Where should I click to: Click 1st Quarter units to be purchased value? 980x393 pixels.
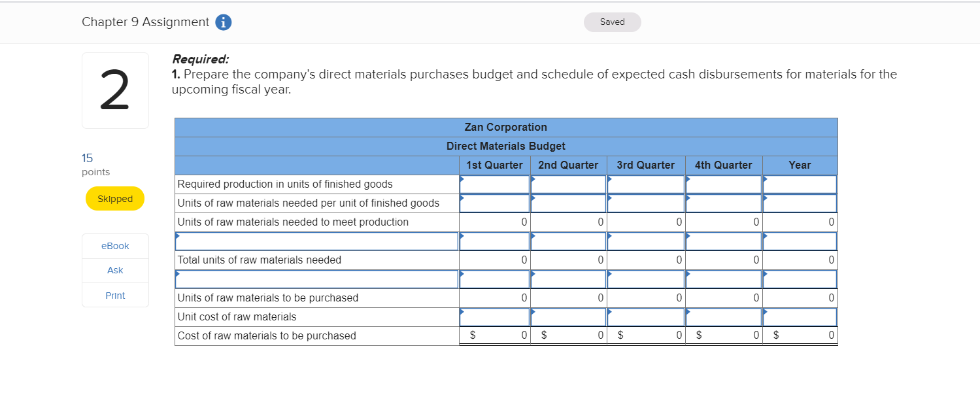tap(494, 298)
